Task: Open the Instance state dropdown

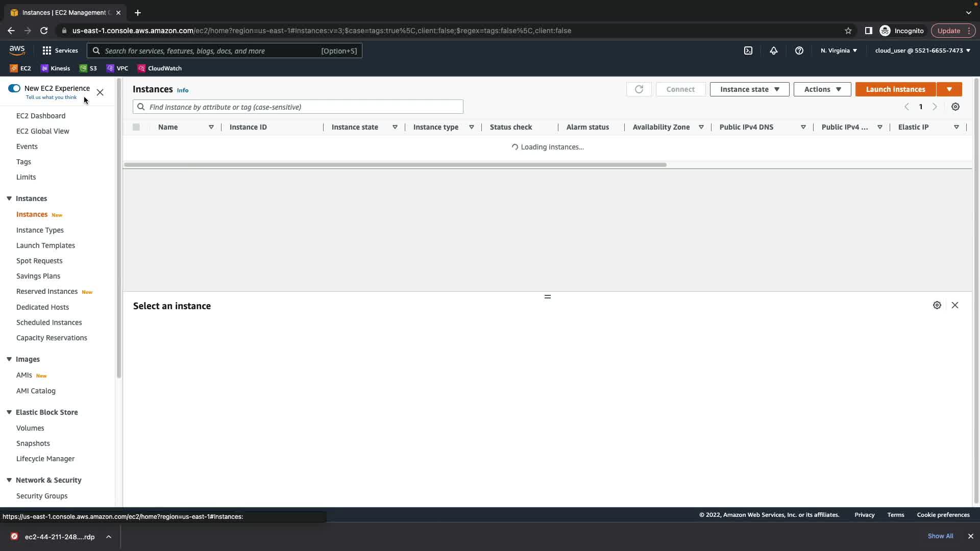Action: (x=749, y=89)
